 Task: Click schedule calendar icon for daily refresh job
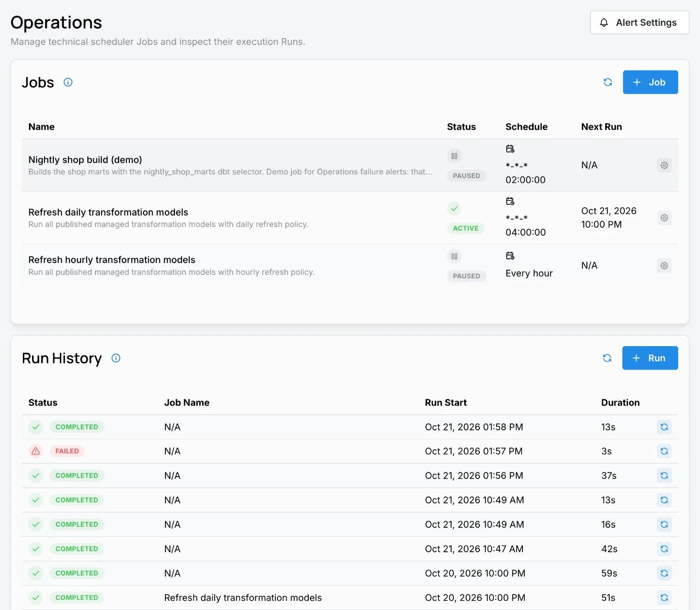[510, 201]
